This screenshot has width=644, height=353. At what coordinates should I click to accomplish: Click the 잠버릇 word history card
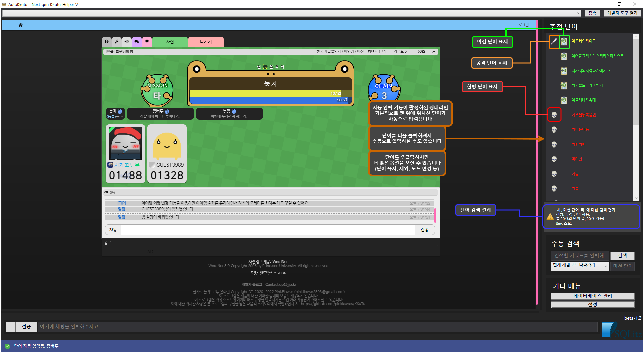[x=161, y=114]
